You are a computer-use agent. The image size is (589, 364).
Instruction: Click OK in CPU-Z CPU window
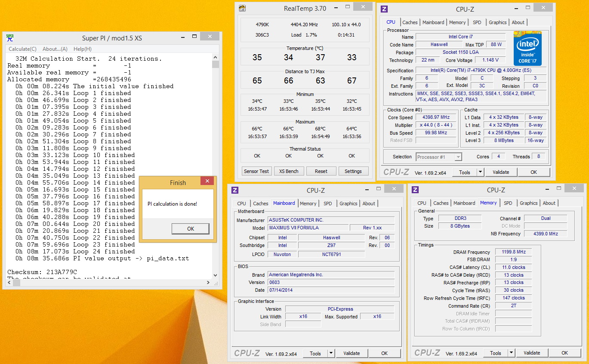tap(533, 173)
